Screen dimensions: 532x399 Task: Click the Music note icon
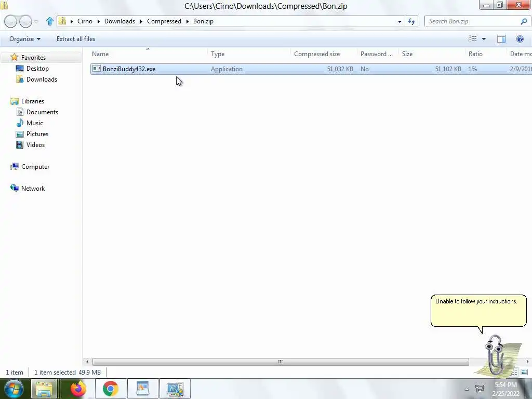coord(20,123)
